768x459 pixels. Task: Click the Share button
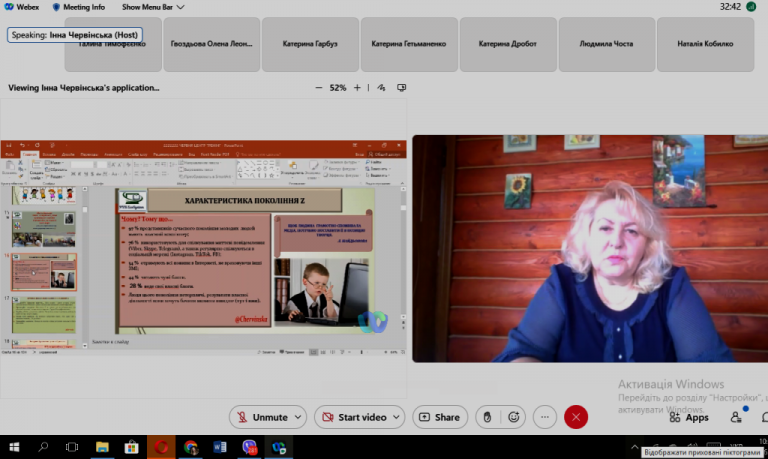point(440,417)
